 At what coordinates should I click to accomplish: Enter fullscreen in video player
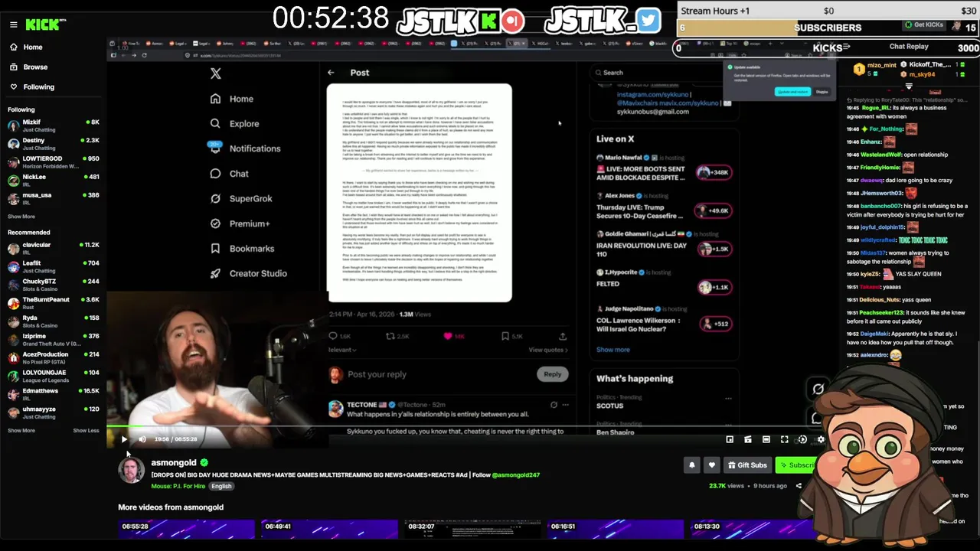pos(785,439)
